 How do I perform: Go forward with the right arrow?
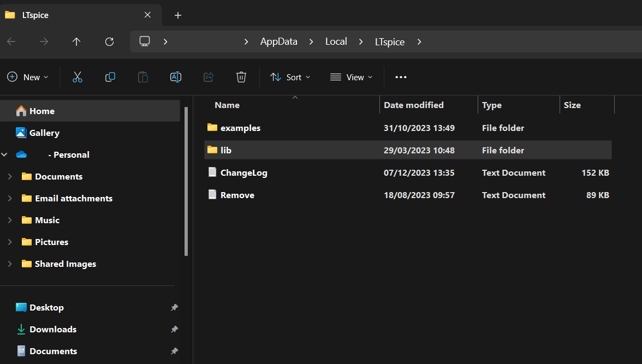point(44,41)
